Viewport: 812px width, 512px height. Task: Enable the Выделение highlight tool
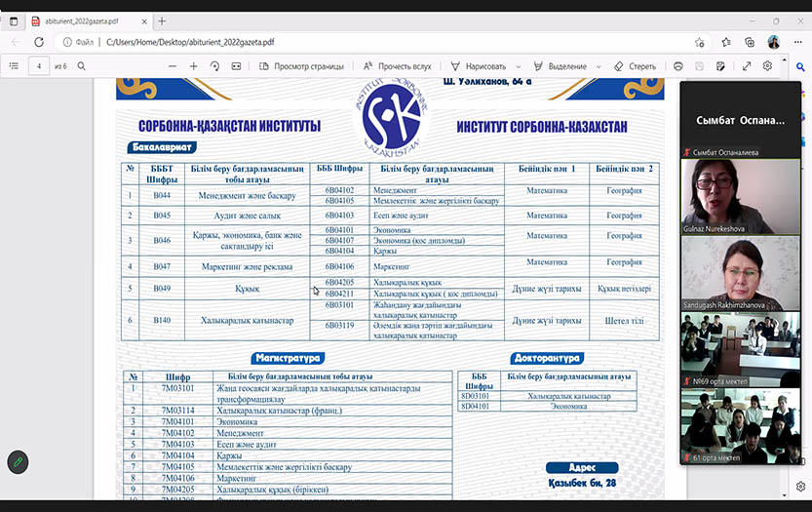pos(560,66)
